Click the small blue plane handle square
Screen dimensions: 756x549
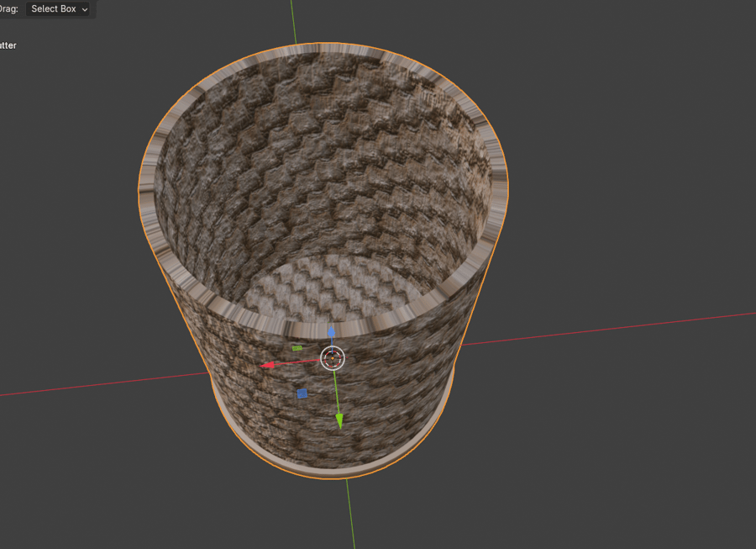click(302, 393)
